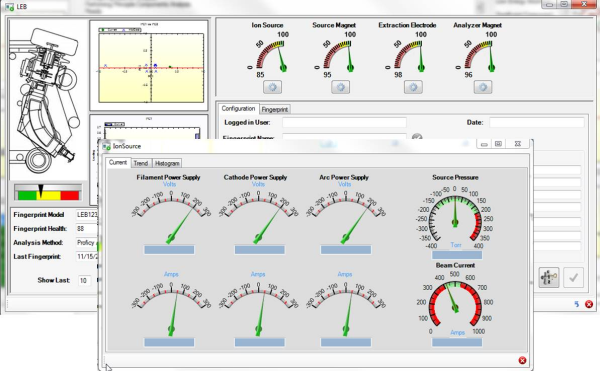The height and width of the screenshot is (371, 600).
Task: Click the checkmark apply button in LEB window
Action: pos(573,277)
